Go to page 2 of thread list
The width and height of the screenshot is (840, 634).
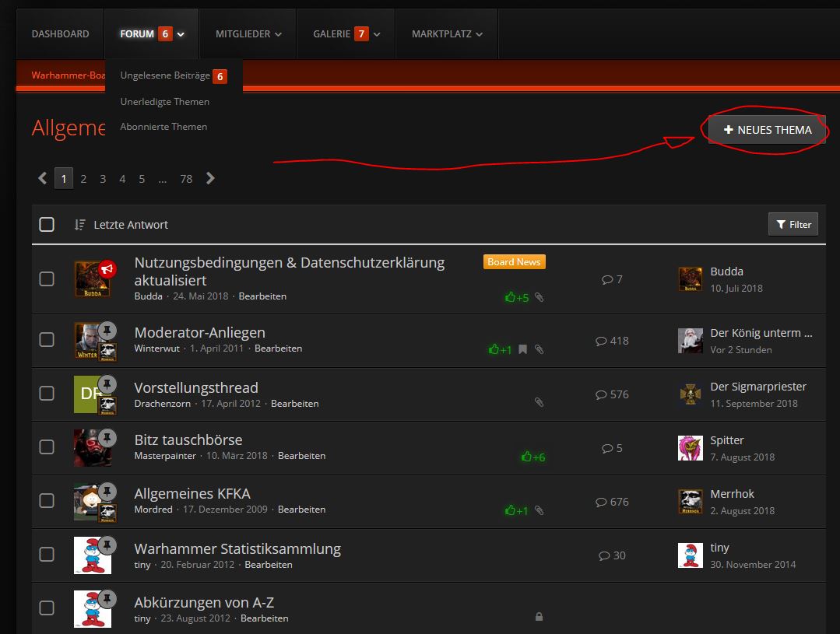click(x=83, y=179)
